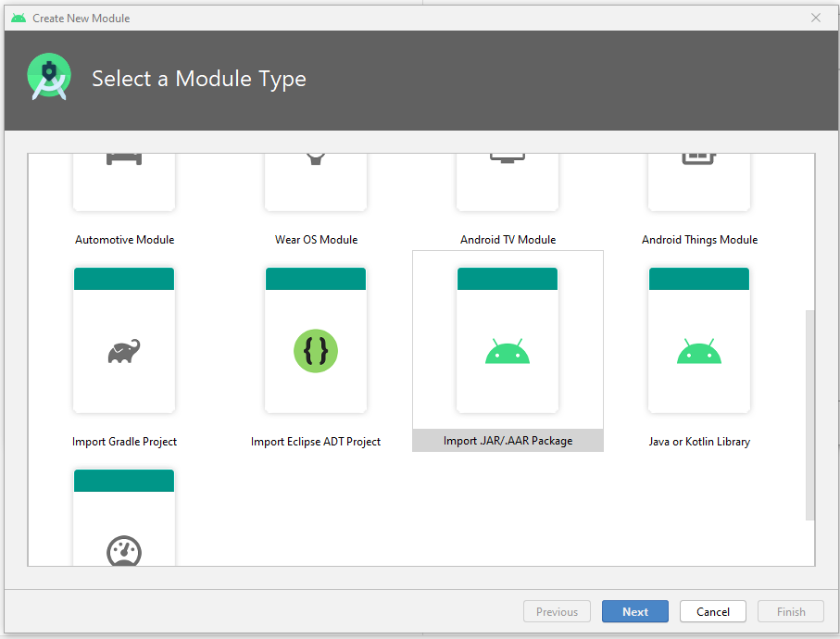Image resolution: width=840 pixels, height=639 pixels.
Task: Choose the Java or Kotlin Library android icon
Action: click(699, 351)
